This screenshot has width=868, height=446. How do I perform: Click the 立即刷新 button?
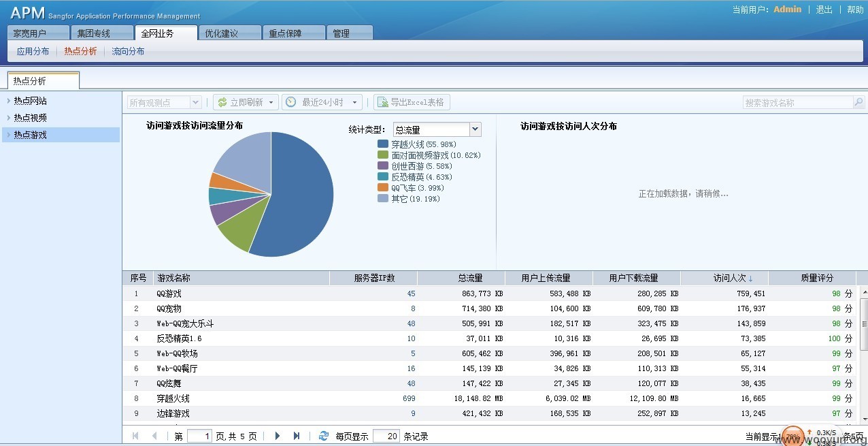coord(246,102)
